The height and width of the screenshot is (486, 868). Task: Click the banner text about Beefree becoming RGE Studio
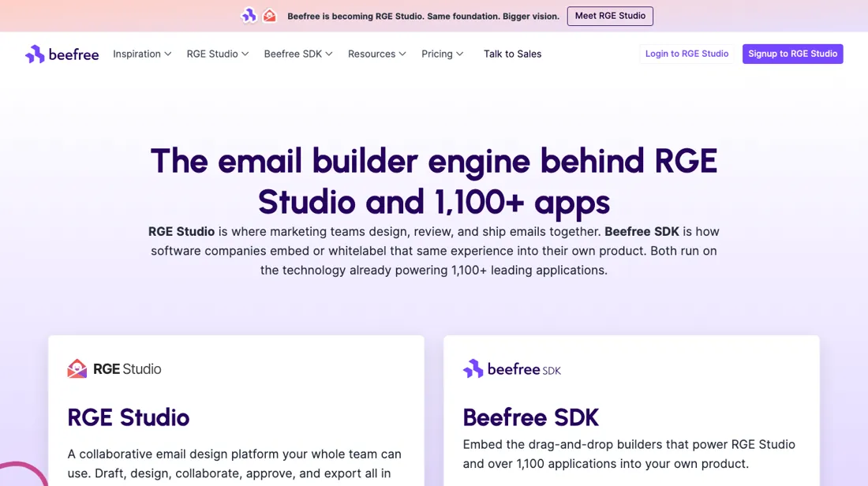point(424,16)
